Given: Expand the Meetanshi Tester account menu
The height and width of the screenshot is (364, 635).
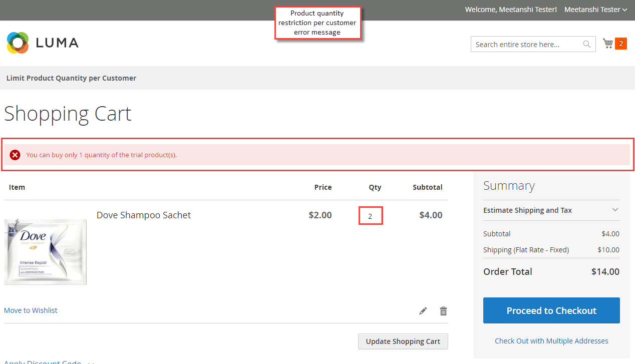Looking at the screenshot, I should click(596, 10).
